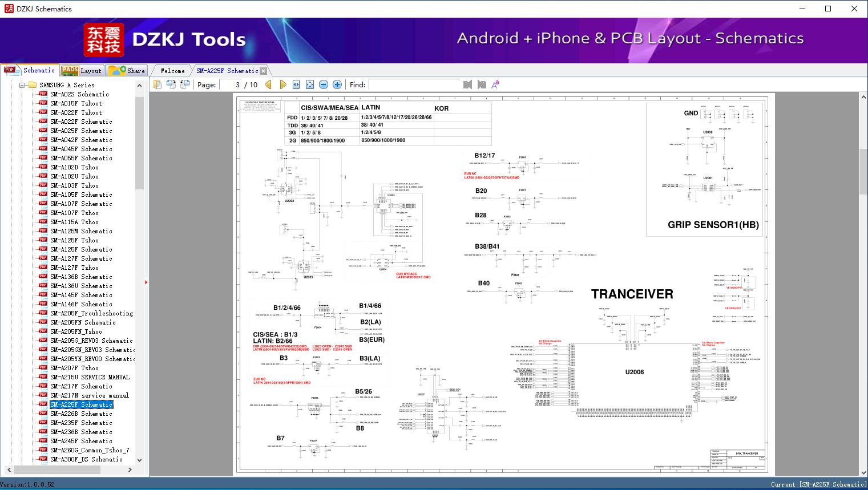
Task: Click the Find text input field
Action: [414, 84]
